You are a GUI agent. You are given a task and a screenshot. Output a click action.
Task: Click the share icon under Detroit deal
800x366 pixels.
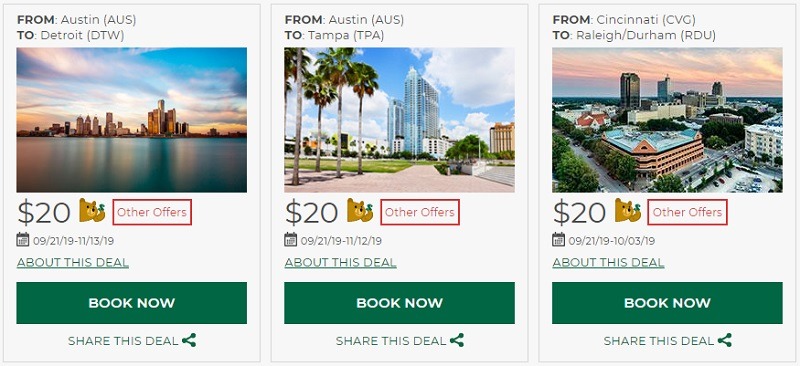pyautogui.click(x=189, y=340)
